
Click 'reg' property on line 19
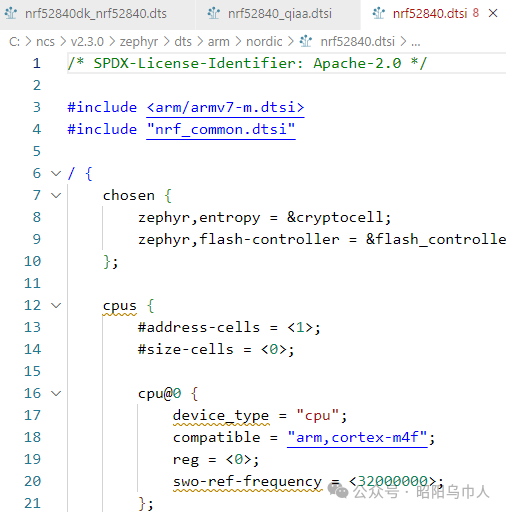pos(186,460)
